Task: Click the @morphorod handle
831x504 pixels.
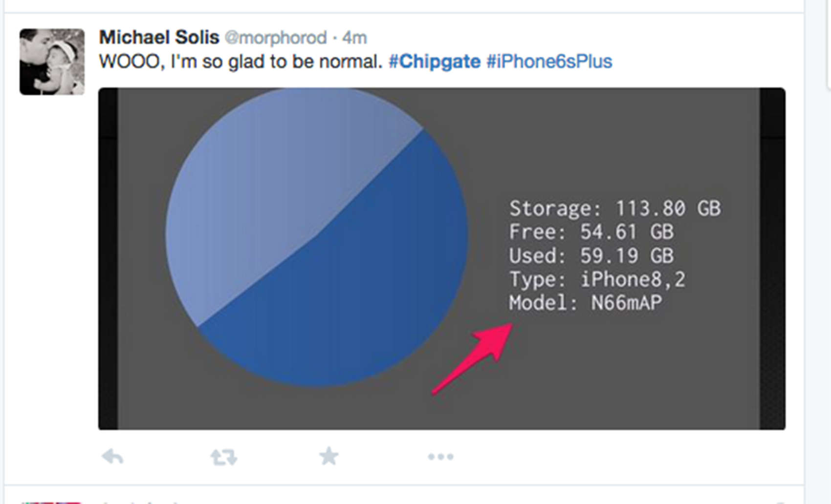Action: tap(275, 38)
